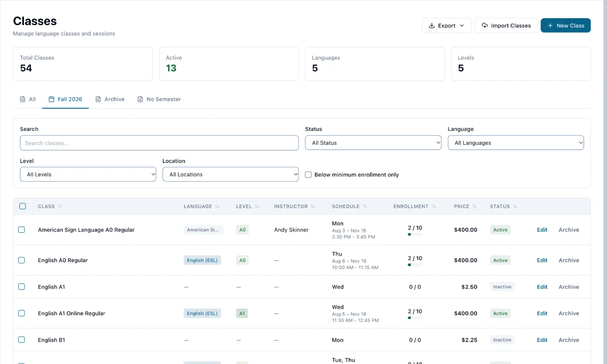Sort by Status column arrows
Viewport: 607px width, 364px height.
click(x=515, y=207)
